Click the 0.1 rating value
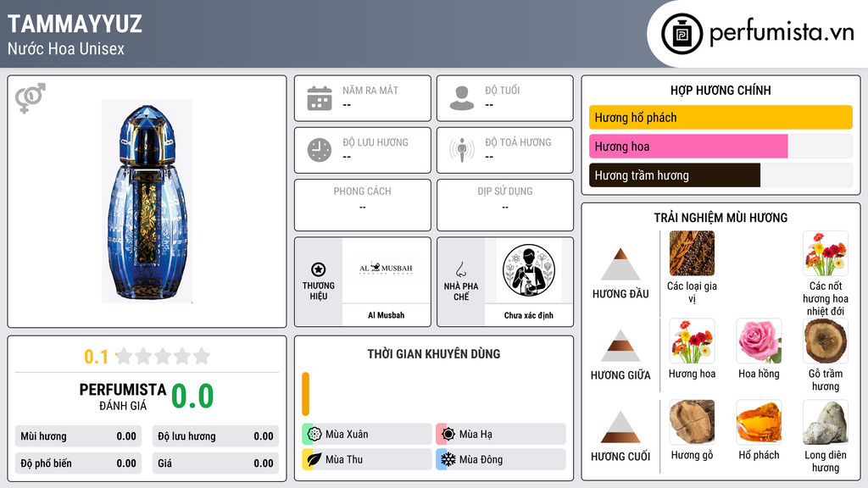 97,357
